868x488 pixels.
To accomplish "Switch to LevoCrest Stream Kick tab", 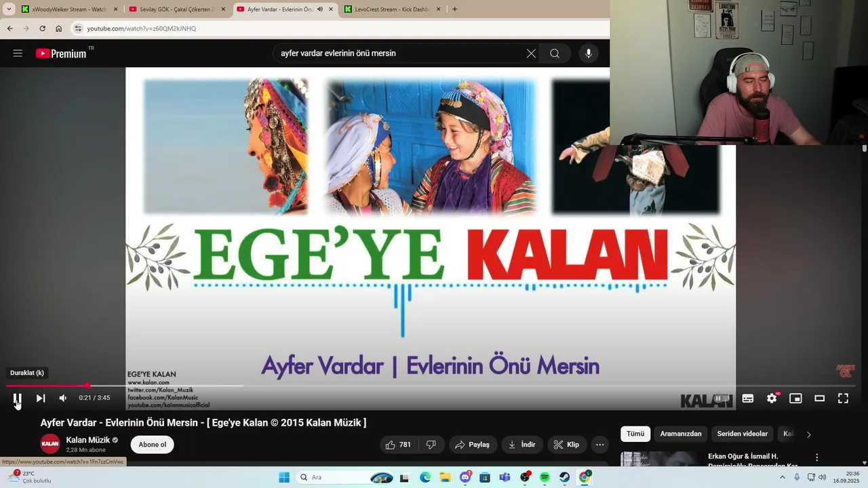I will (x=392, y=9).
